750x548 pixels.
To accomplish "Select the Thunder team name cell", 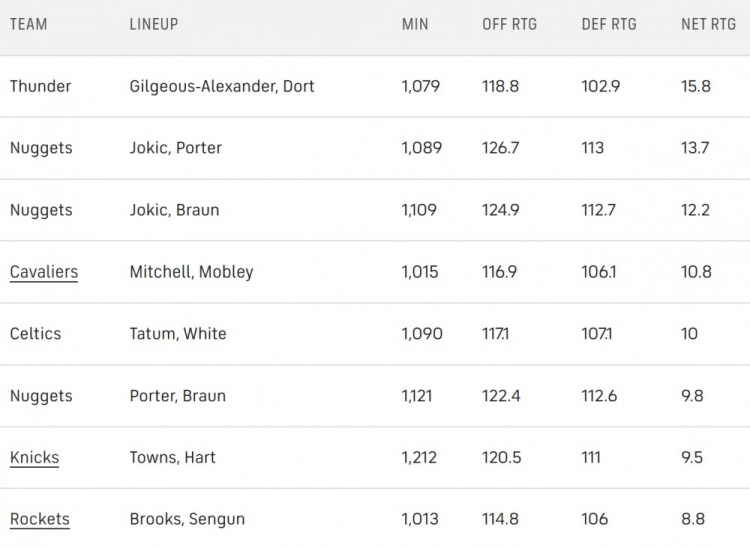I will tap(41, 86).
